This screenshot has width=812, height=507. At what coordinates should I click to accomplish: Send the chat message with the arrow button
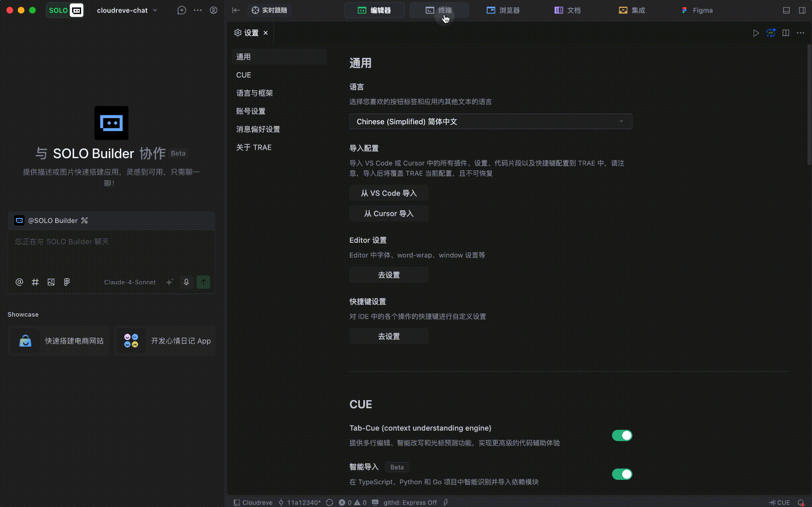click(203, 282)
